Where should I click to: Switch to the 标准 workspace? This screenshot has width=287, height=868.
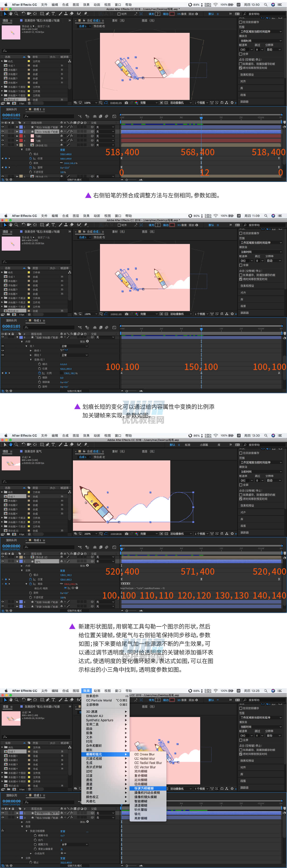[188, 445]
